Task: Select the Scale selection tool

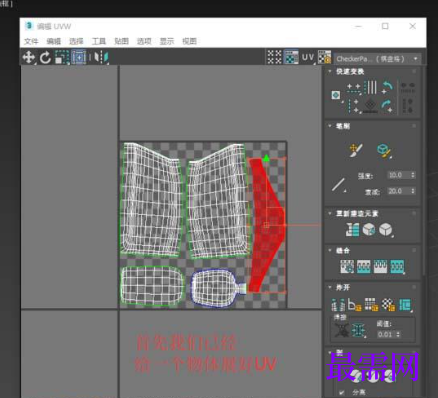Action: 62,57
